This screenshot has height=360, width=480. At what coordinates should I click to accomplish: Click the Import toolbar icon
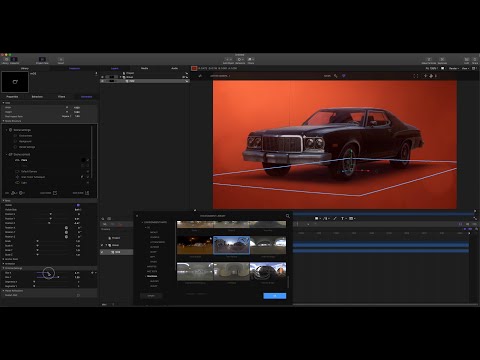[x=61, y=59]
